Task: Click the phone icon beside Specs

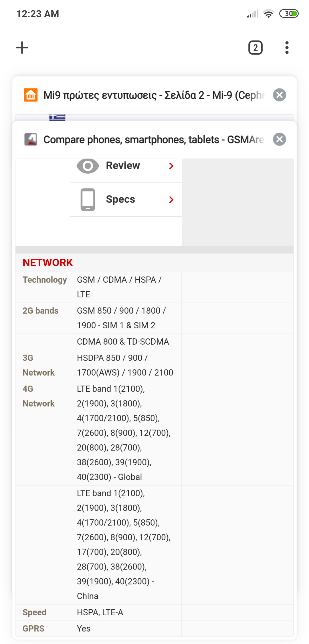Action: click(88, 200)
